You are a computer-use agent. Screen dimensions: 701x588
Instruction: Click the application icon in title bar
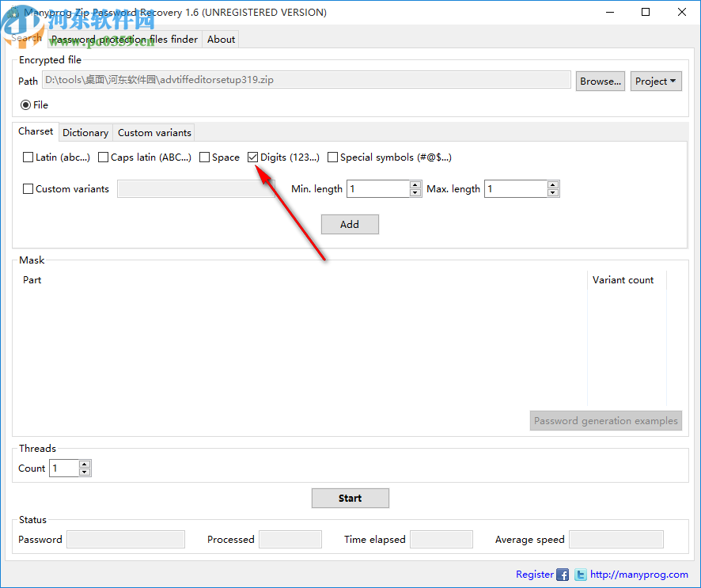(13, 12)
